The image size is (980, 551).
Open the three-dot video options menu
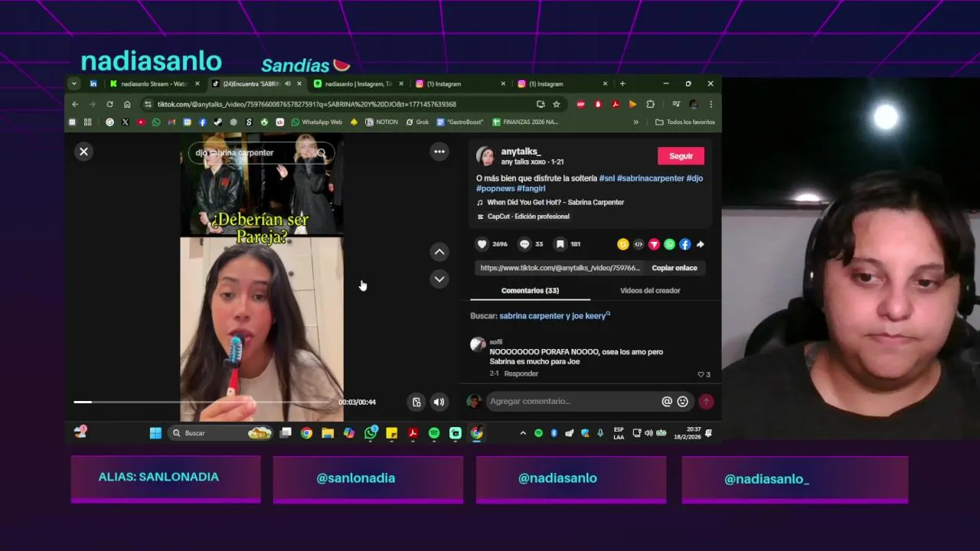439,152
